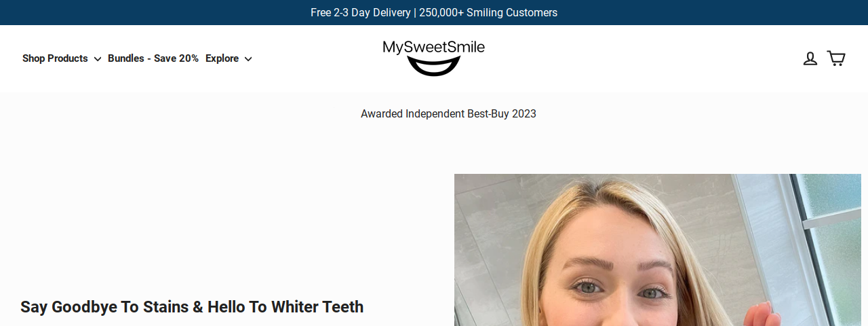Open the blonde woman's photo

coord(658,250)
